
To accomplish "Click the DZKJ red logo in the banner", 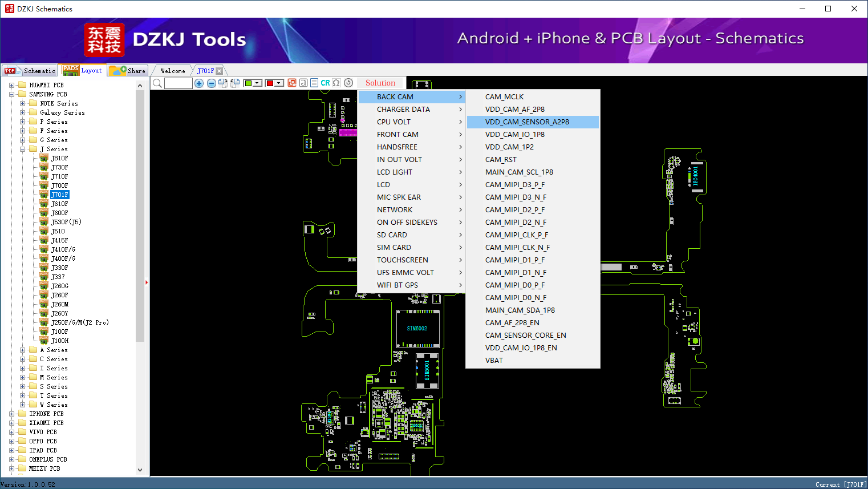I will [104, 40].
